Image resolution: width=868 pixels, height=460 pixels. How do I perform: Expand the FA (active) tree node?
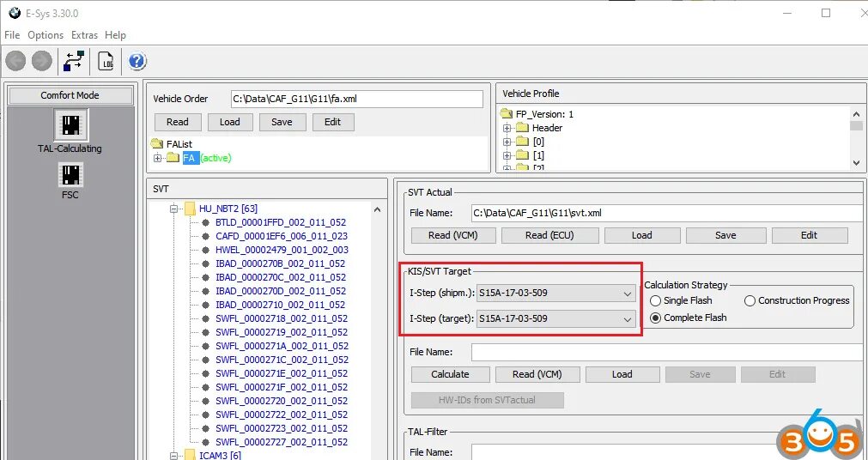pyautogui.click(x=158, y=158)
